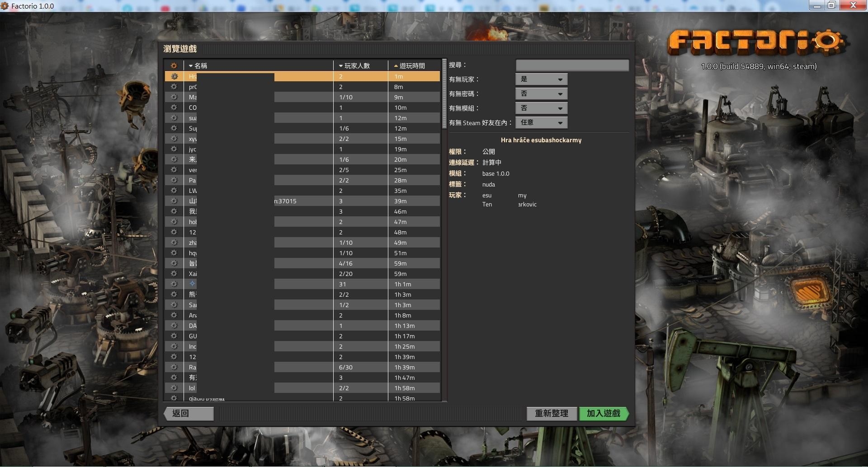Click the green 加入遊戲 button
This screenshot has width=868, height=467.
[604, 413]
